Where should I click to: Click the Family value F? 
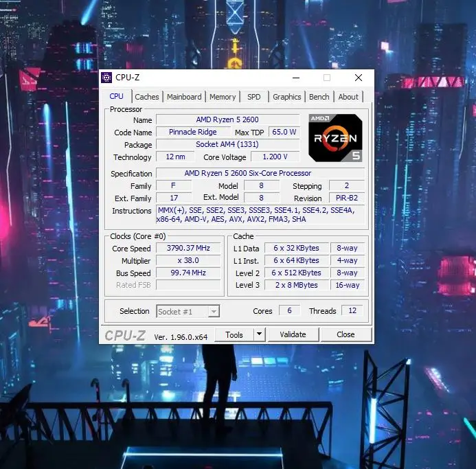[x=174, y=185]
